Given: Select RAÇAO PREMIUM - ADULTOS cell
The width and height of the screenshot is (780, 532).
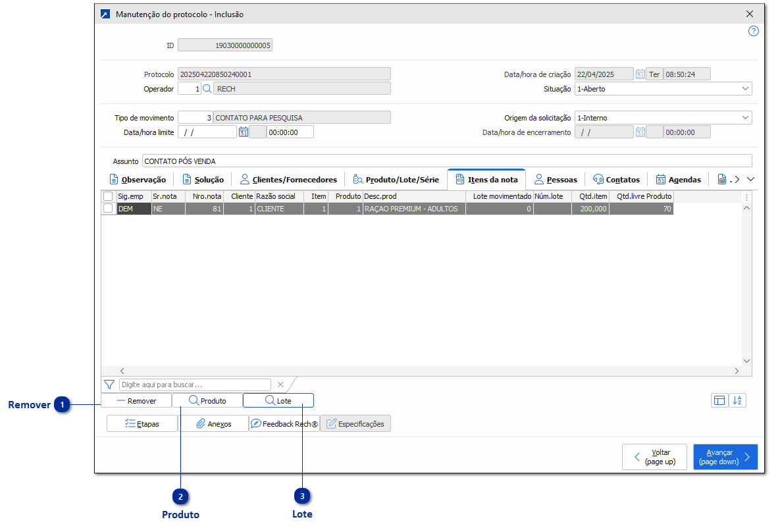Looking at the screenshot, I should 414,209.
